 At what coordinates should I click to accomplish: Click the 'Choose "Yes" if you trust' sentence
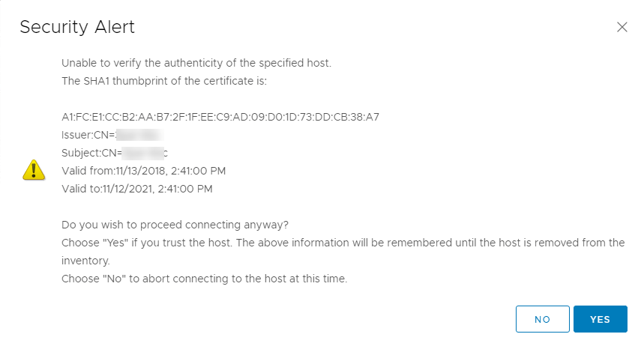147,243
